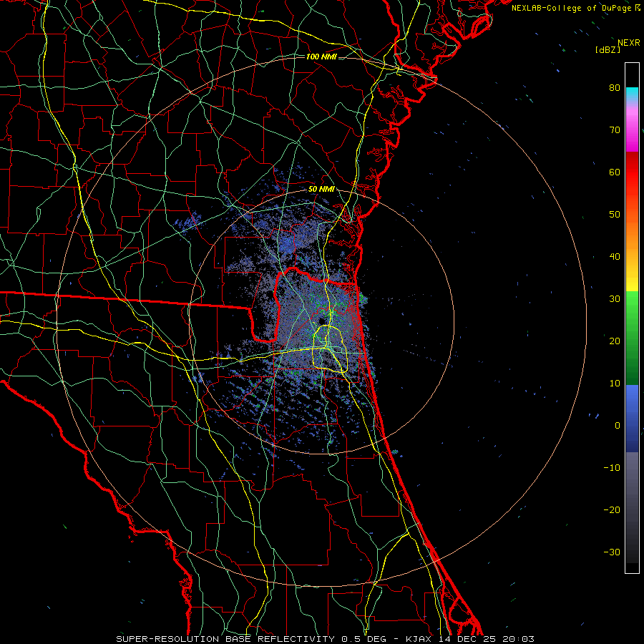
Task: Click the -30 value on the dBZ scale
Action: pyautogui.click(x=612, y=552)
